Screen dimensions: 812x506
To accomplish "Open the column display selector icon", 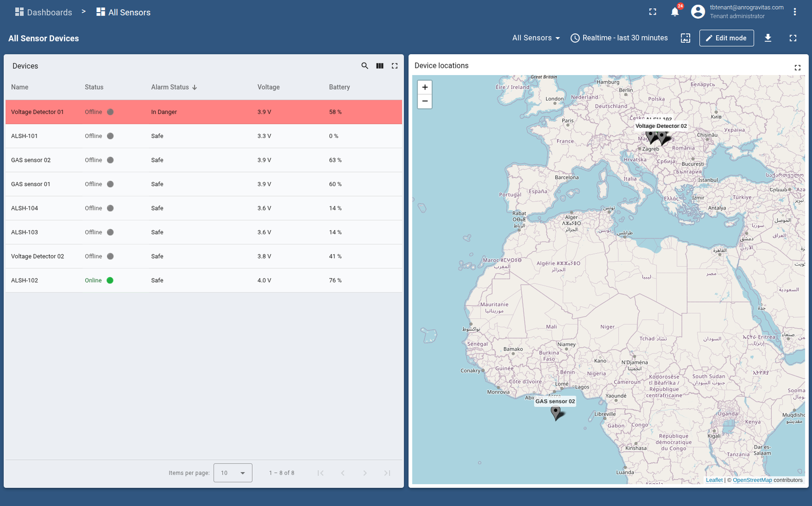I will (x=380, y=66).
